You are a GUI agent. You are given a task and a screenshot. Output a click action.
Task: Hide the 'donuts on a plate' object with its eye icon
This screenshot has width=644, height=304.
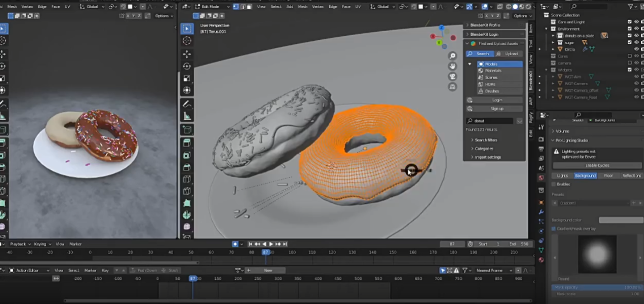pos(636,35)
